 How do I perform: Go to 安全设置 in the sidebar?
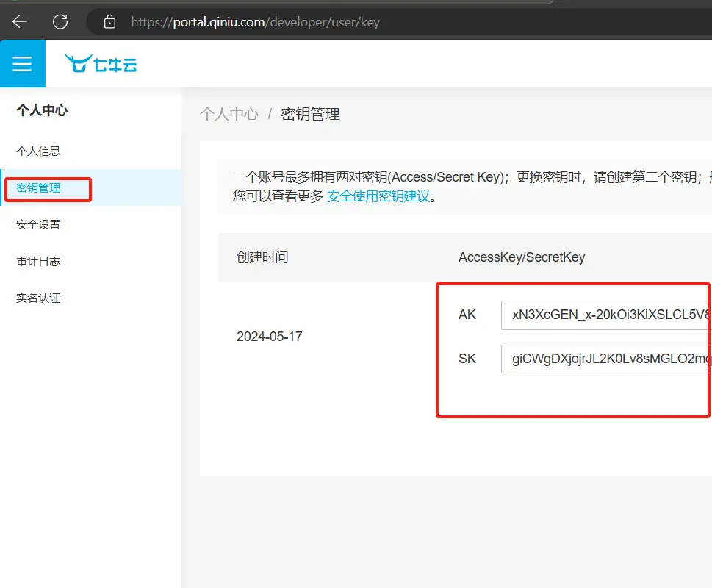click(x=38, y=225)
